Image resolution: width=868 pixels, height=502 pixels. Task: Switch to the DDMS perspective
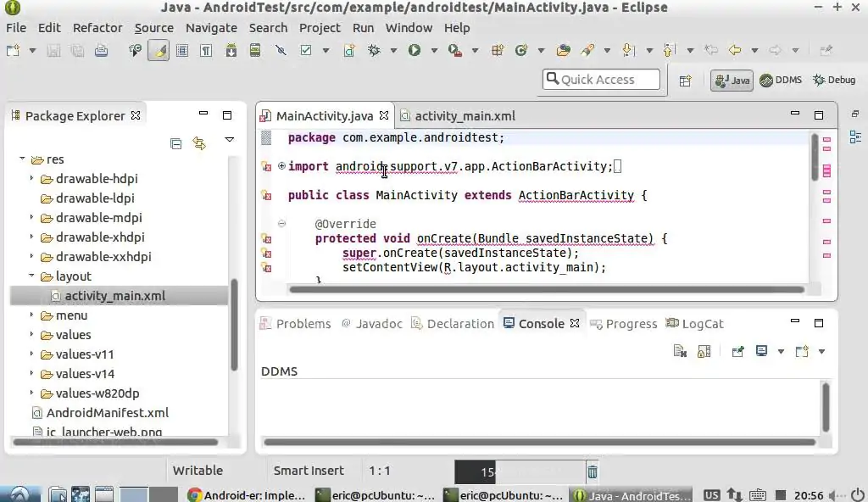(781, 80)
